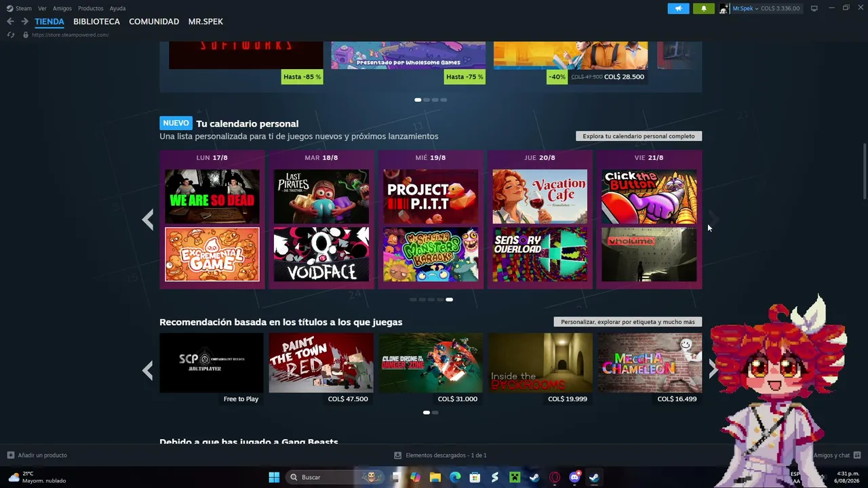Open File Explorer from the taskbar

435,477
